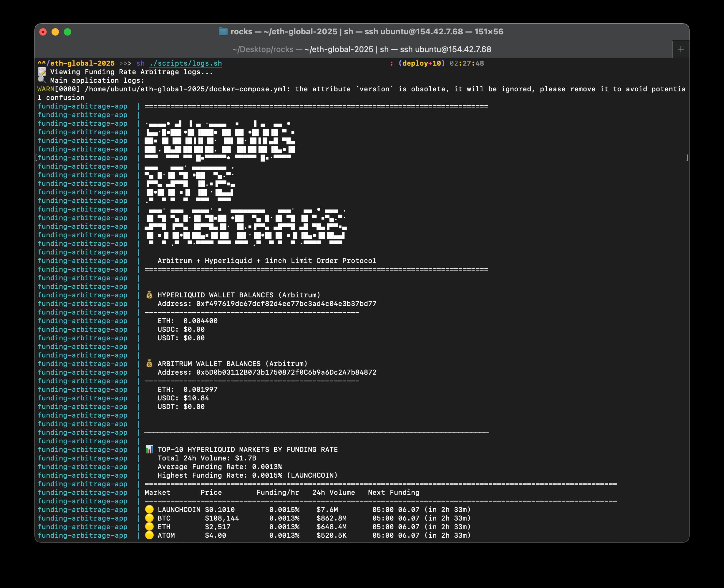Click the money bag icon beside HYPERLIQUID WALLET BALANCES
The image size is (724, 588).
coord(149,295)
